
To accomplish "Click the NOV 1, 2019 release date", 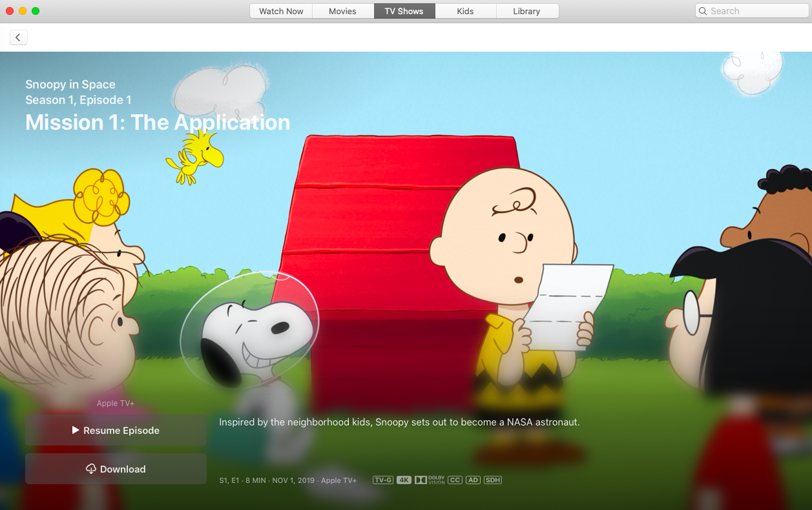I will tap(294, 480).
